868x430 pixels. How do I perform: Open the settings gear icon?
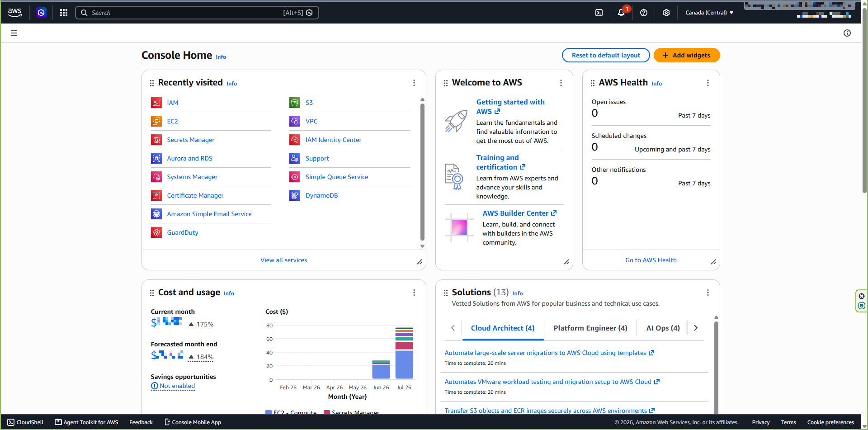pos(666,13)
